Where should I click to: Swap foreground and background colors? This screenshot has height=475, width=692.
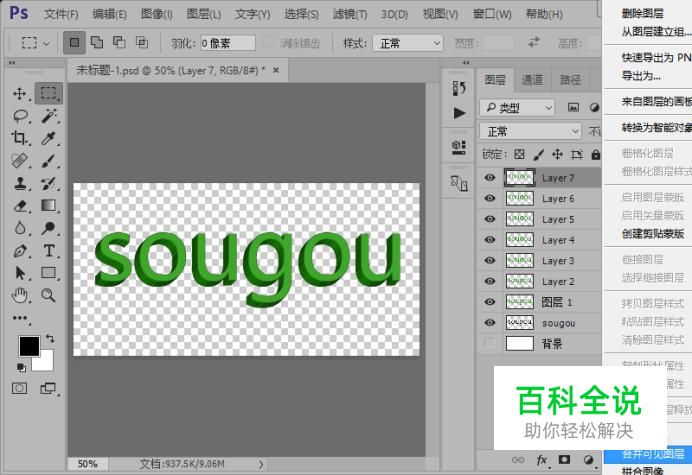click(50, 339)
